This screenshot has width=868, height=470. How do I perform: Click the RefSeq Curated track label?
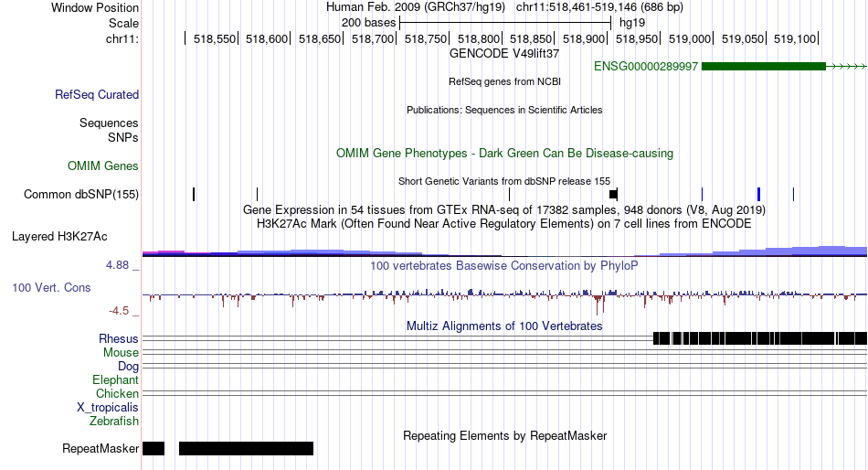click(x=96, y=95)
